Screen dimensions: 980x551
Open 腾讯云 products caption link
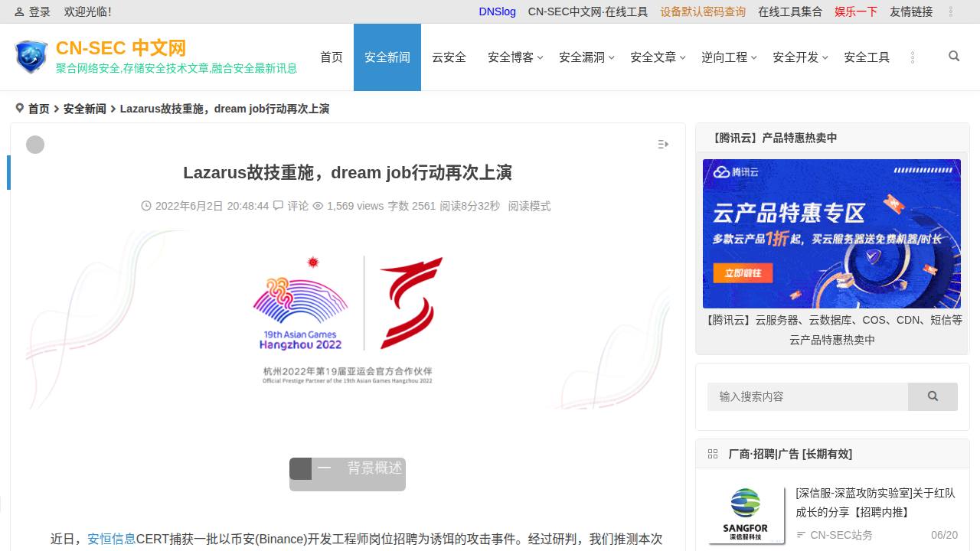click(x=832, y=330)
